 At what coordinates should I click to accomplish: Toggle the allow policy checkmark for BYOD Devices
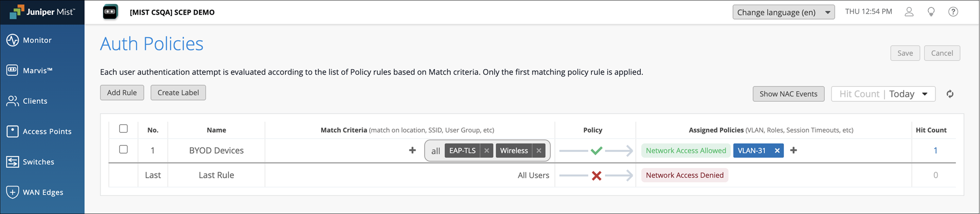596,151
